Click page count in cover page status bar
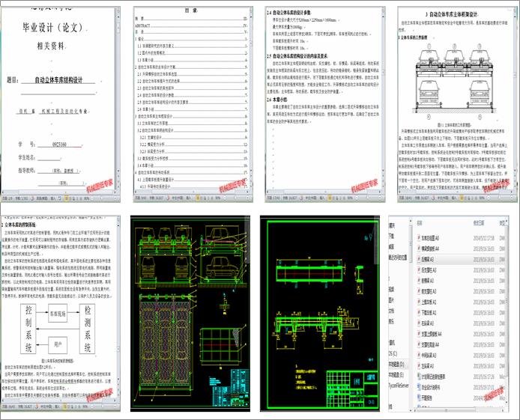The width and height of the screenshot is (520, 420). point(7,198)
